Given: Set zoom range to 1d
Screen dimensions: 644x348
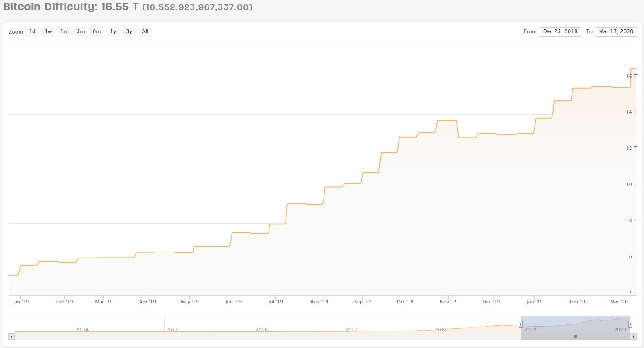Looking at the screenshot, I should (32, 31).
